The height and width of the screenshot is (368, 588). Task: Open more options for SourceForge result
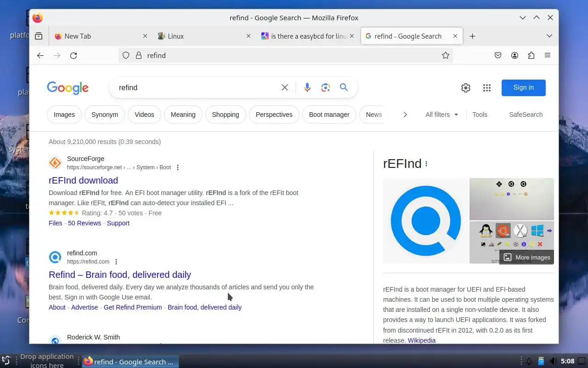coord(178,167)
